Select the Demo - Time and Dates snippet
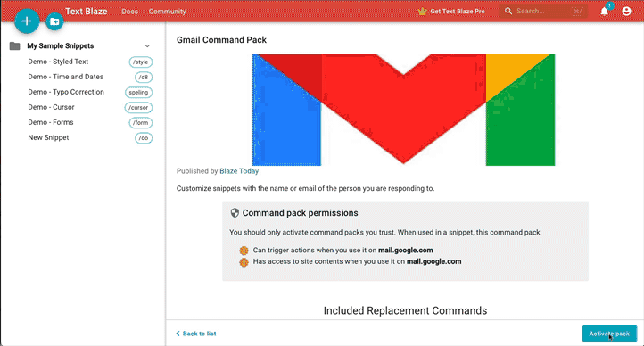Image resolution: width=644 pixels, height=346 pixels. 66,77
